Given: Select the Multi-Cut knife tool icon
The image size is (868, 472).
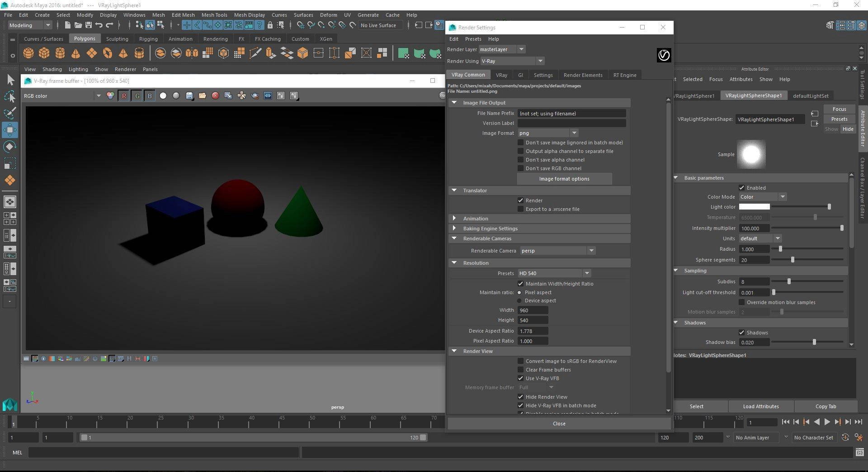Looking at the screenshot, I should click(255, 53).
